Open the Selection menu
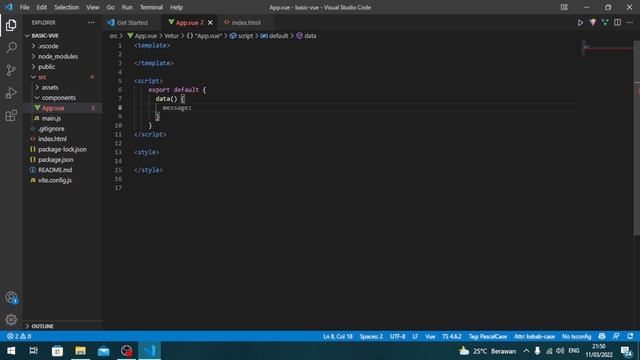The image size is (640, 360). click(x=67, y=7)
